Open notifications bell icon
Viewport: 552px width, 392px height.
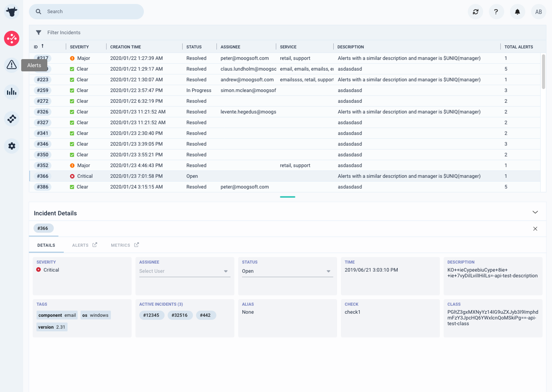[x=517, y=12]
